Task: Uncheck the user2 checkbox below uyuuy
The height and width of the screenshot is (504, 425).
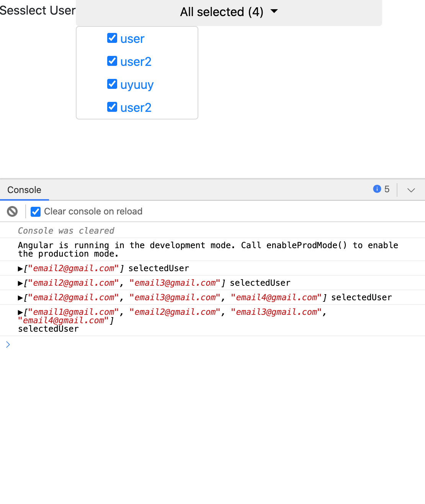Action: [112, 107]
